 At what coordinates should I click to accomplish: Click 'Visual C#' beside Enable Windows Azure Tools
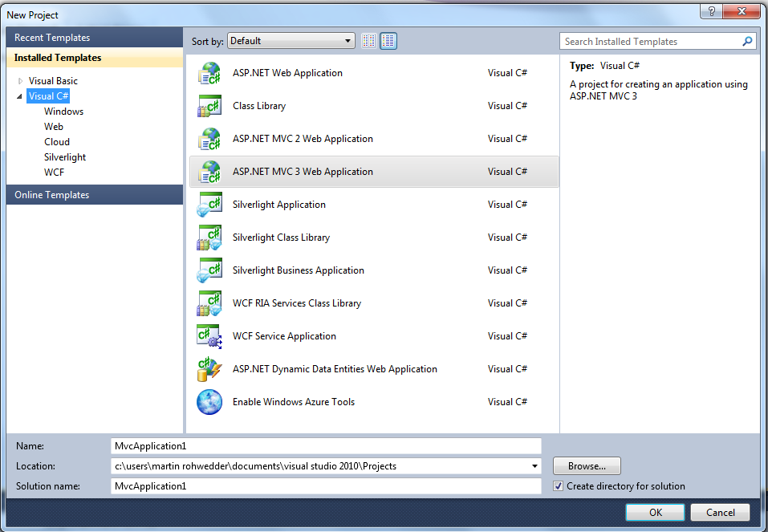(x=507, y=402)
